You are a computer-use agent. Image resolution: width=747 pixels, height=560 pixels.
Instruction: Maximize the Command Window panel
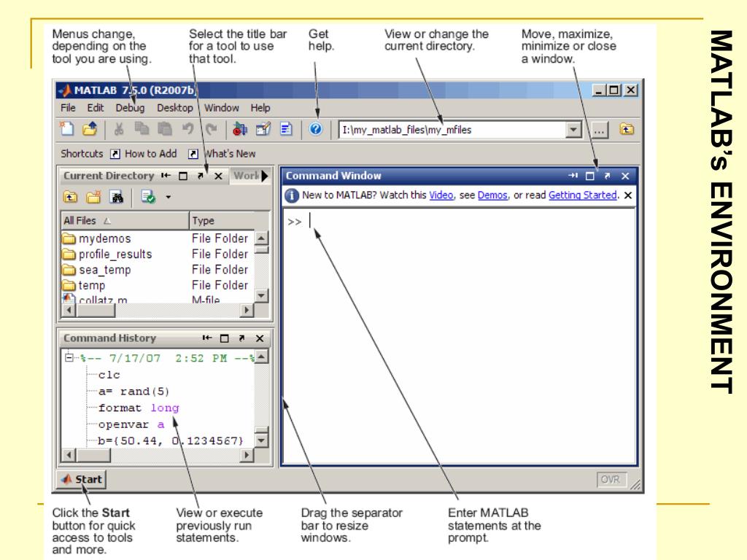pos(589,176)
